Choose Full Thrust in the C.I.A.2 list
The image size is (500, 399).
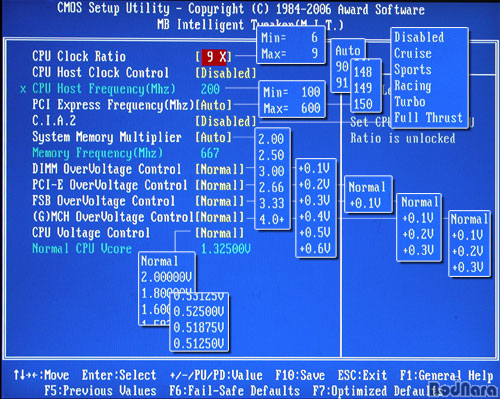[x=429, y=118]
